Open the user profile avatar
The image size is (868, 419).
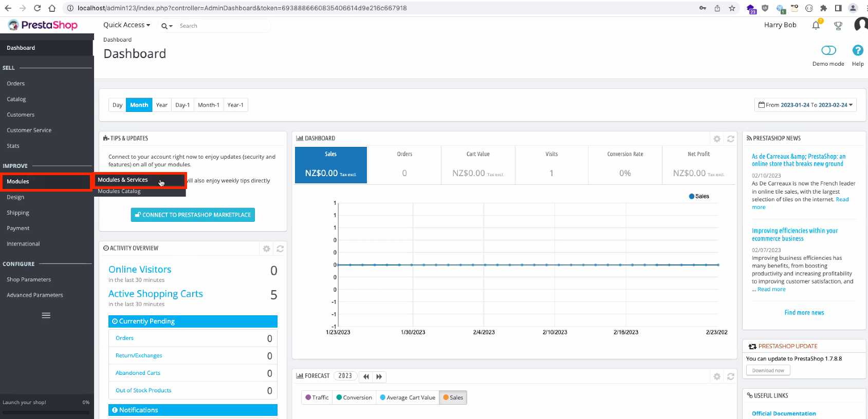coord(861,25)
